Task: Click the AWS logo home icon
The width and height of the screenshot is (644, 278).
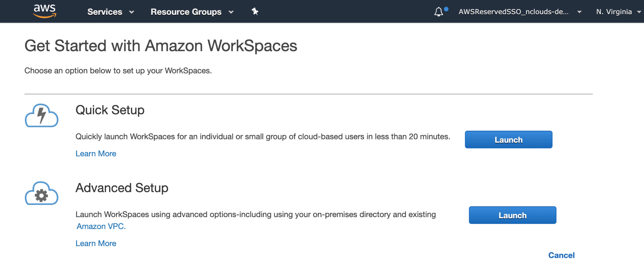Action: (45, 11)
